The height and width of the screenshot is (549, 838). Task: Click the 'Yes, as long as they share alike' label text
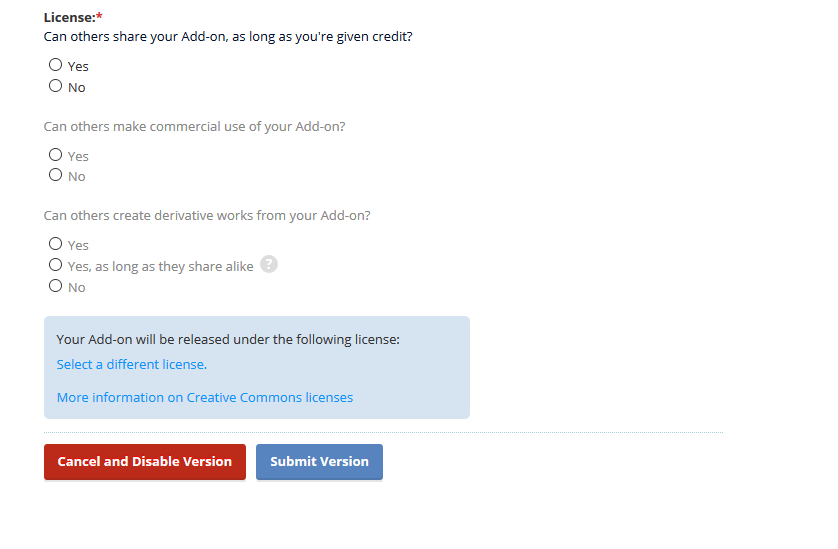tap(160, 266)
